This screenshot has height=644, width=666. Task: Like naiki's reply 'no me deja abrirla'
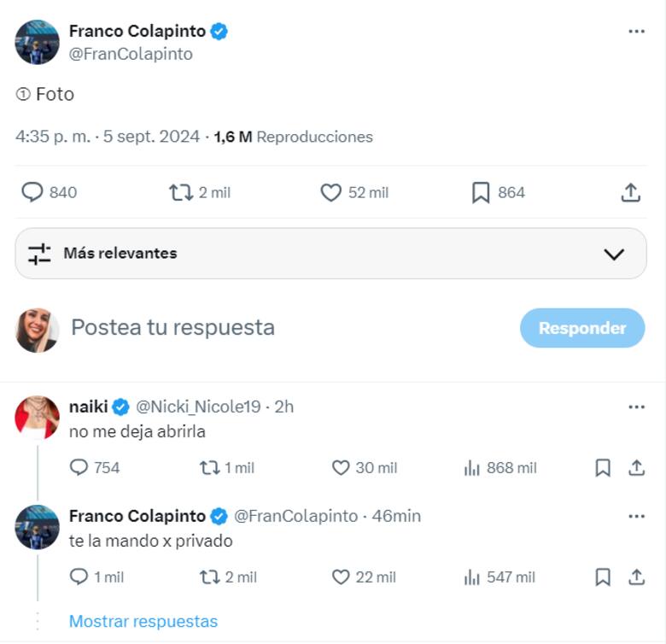[x=341, y=468]
